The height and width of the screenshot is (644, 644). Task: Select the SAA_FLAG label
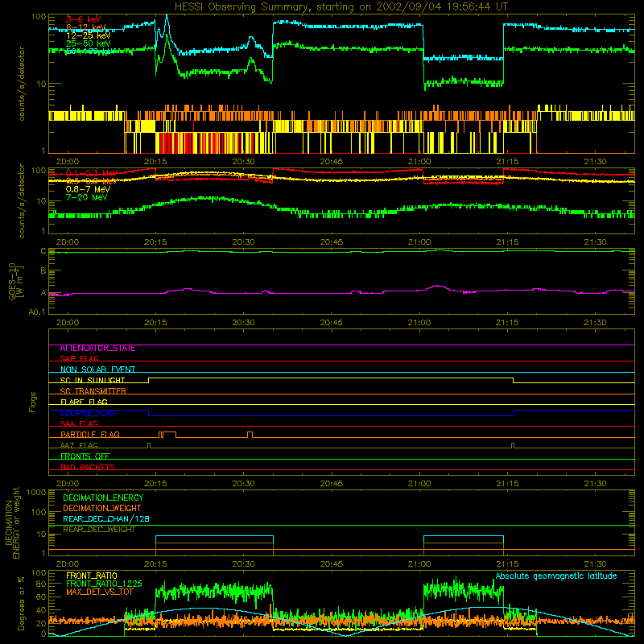pos(79,424)
